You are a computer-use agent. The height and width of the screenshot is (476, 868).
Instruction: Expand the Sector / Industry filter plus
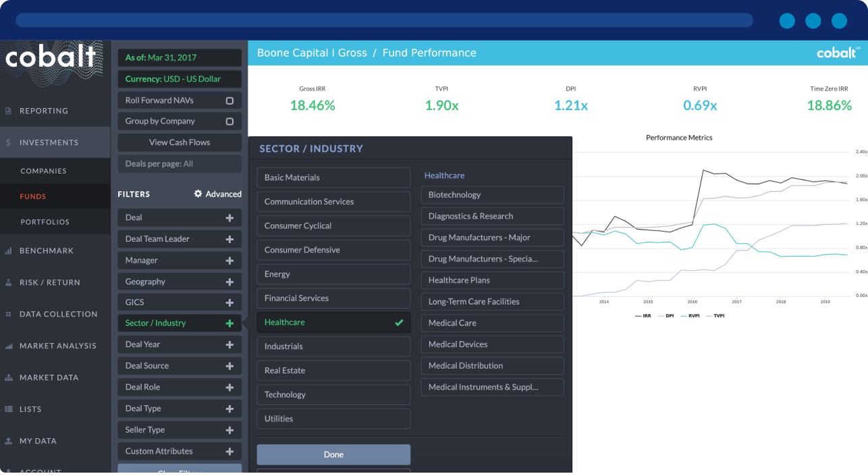pos(229,323)
